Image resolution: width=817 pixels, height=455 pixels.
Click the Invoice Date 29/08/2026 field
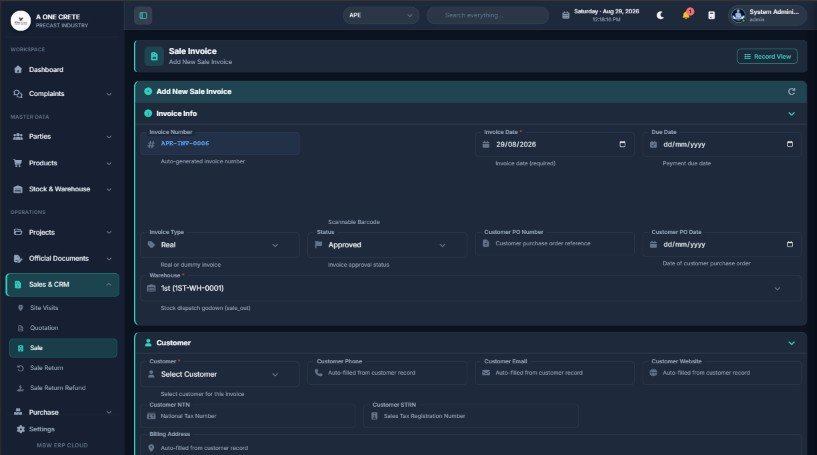pyautogui.click(x=555, y=144)
